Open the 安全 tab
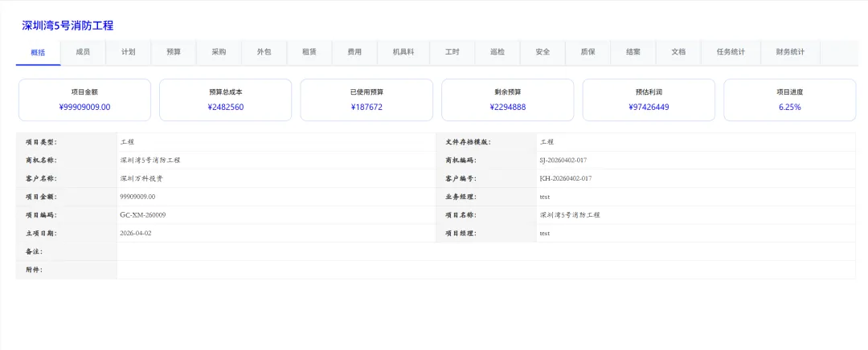 543,52
